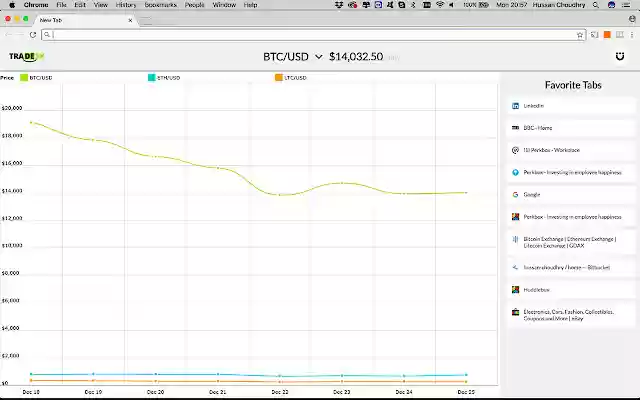Open the Huddlebox favorite tab

pos(571,290)
